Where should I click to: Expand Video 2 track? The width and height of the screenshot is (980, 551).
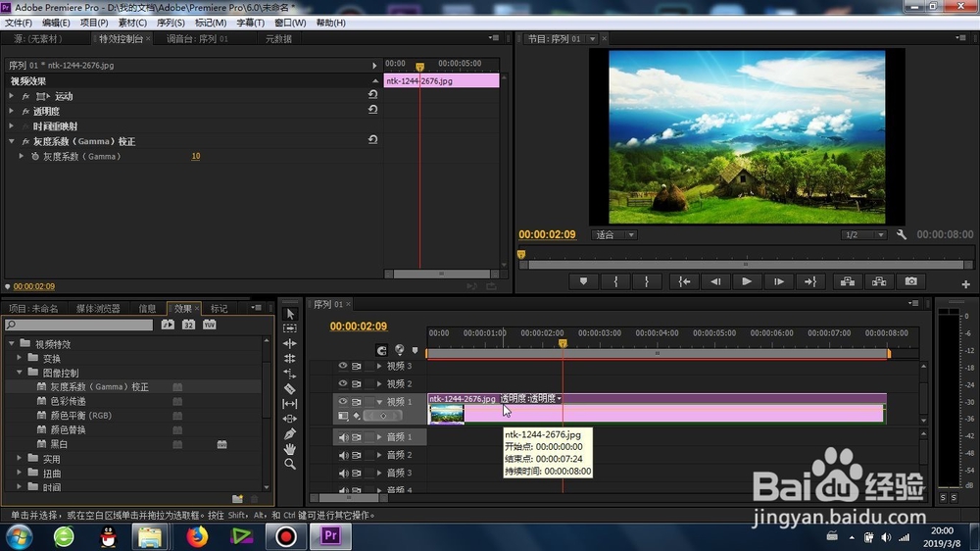click(x=378, y=383)
